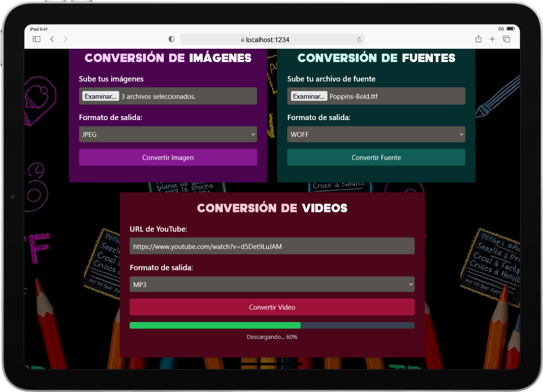Viewport: 543px width, 392px height.
Task: Click the YouTube URL input field
Action: point(272,246)
